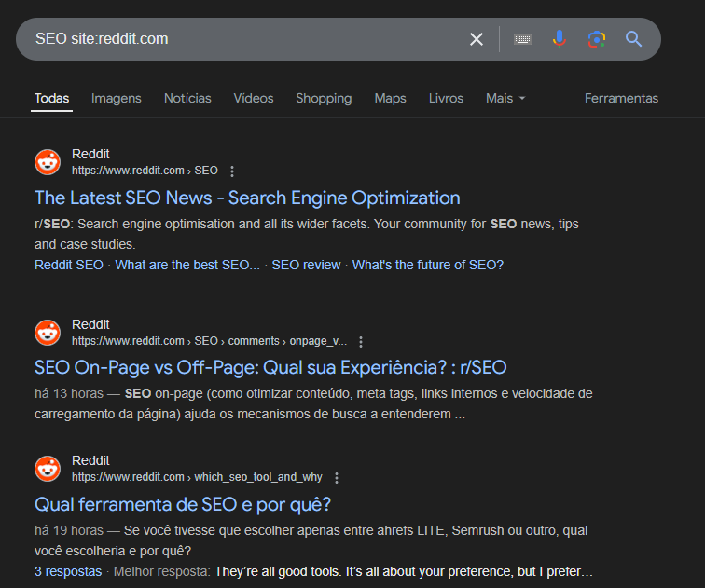Click Reddit favicon of On-Page vs Off-Page result

48,333
